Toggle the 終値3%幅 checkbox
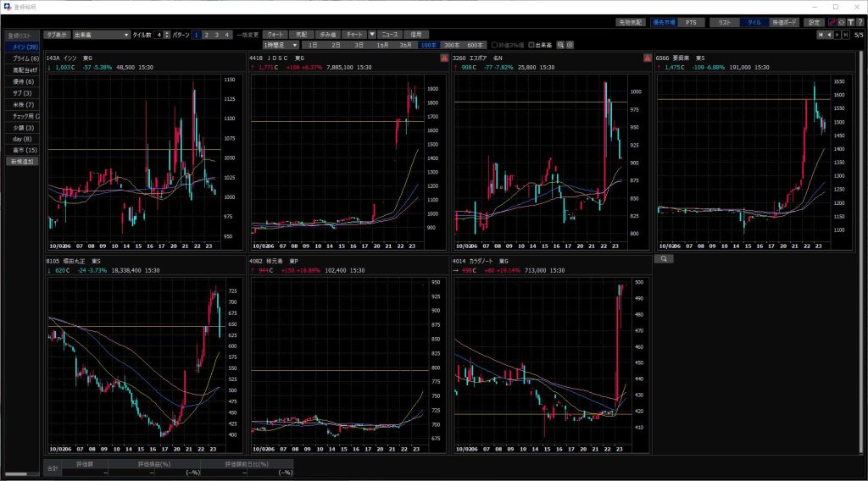The width and height of the screenshot is (868, 481). coord(495,45)
